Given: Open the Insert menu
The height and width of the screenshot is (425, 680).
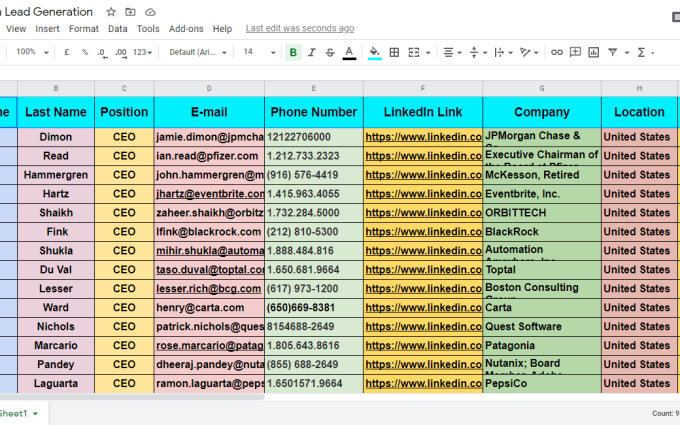Looking at the screenshot, I should click(47, 29).
